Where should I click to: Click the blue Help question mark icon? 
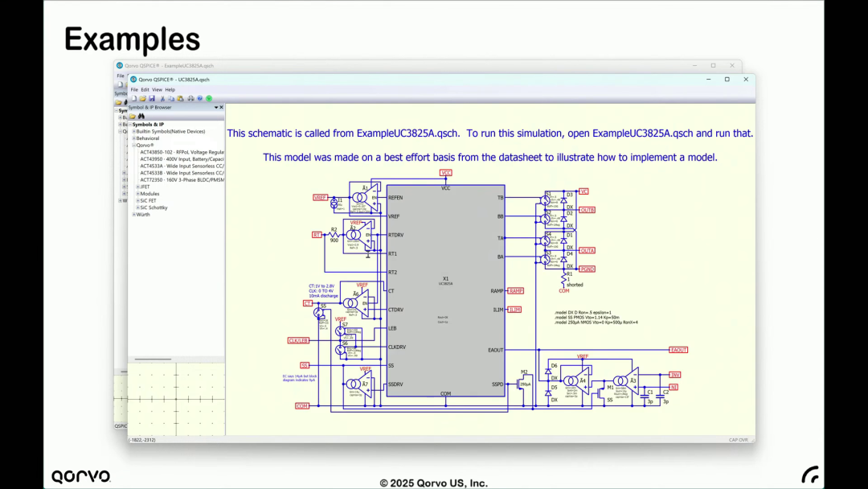(x=200, y=99)
